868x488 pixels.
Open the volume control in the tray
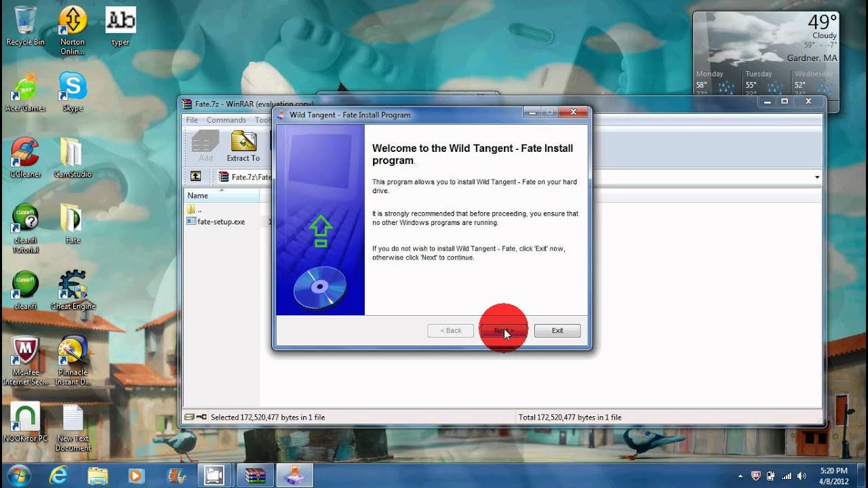(x=803, y=476)
